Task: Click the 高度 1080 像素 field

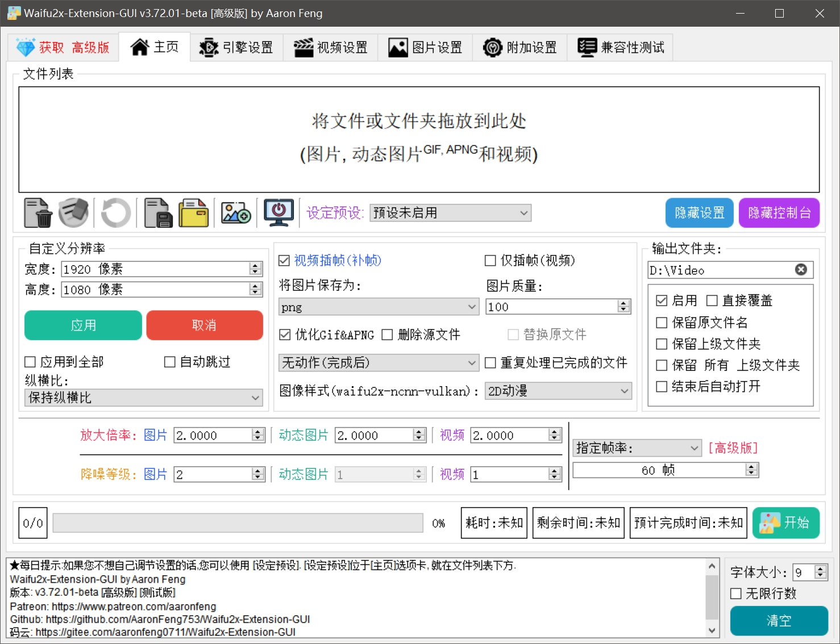Action: click(161, 290)
